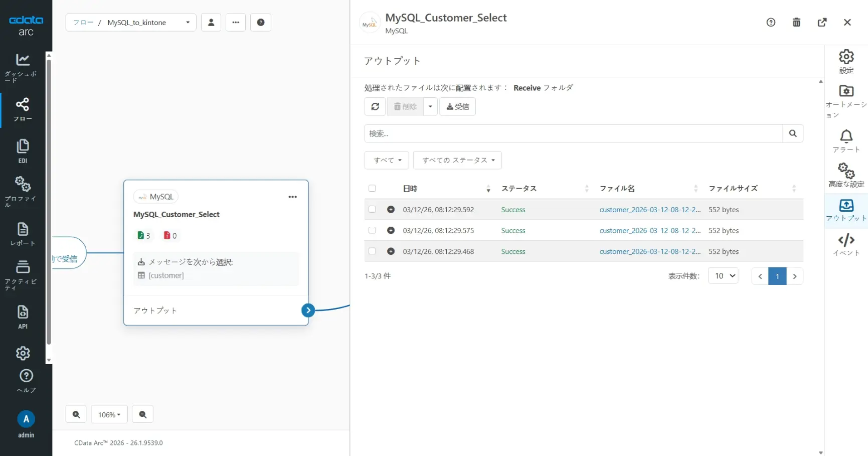Open the 表示件数 page size dropdown
The width and height of the screenshot is (868, 456).
[x=723, y=275]
